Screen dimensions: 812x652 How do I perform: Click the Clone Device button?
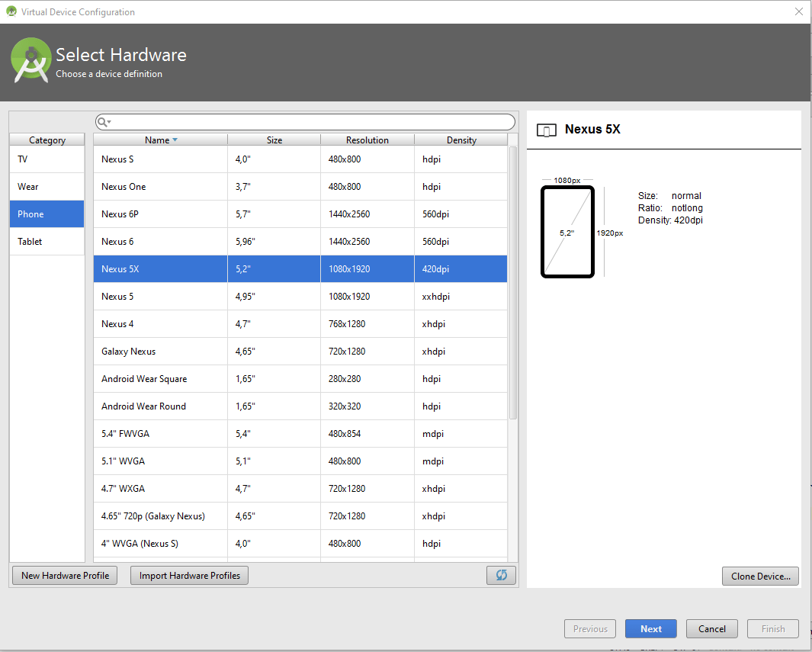(x=760, y=576)
